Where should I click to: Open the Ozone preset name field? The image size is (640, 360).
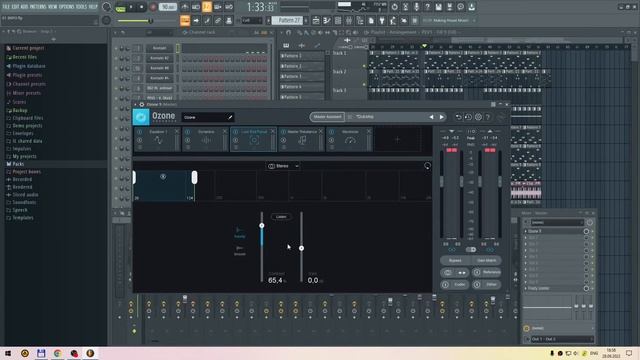pos(208,118)
